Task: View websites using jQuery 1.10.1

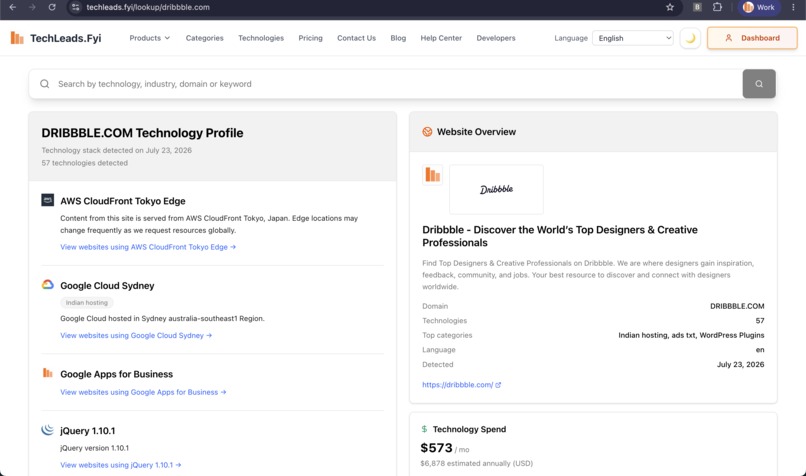Action: coord(121,465)
